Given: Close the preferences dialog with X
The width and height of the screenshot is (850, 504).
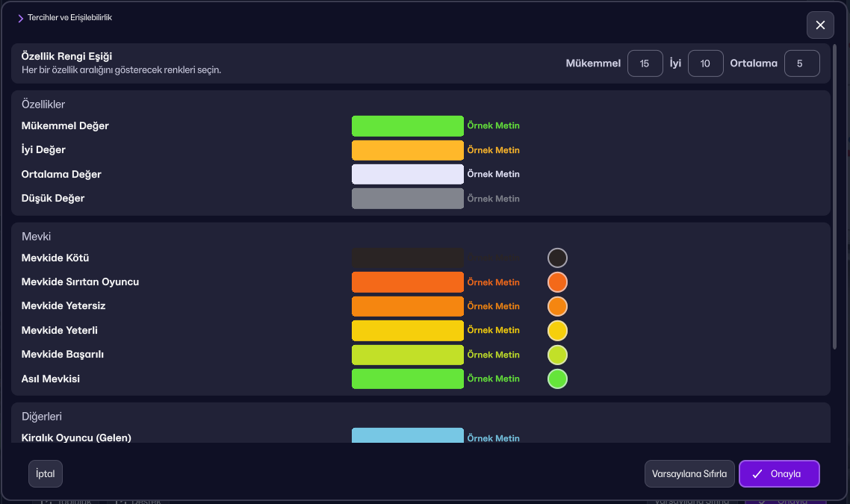Looking at the screenshot, I should 820,25.
